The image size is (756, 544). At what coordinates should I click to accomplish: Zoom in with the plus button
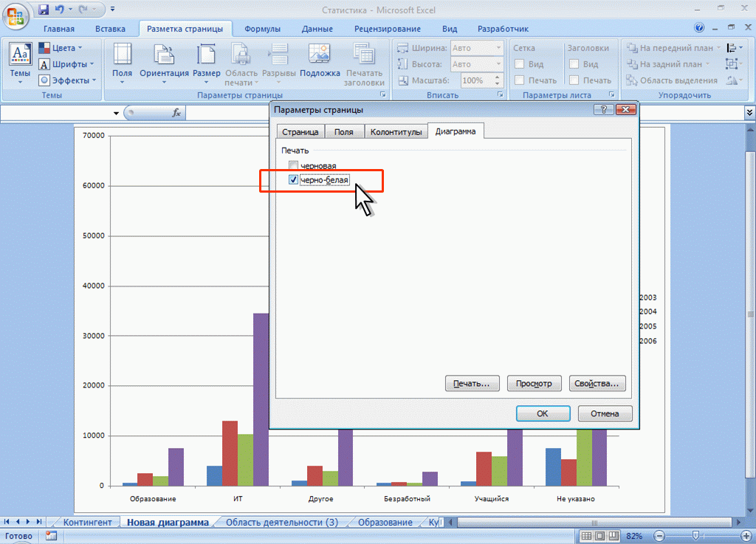pyautogui.click(x=746, y=536)
